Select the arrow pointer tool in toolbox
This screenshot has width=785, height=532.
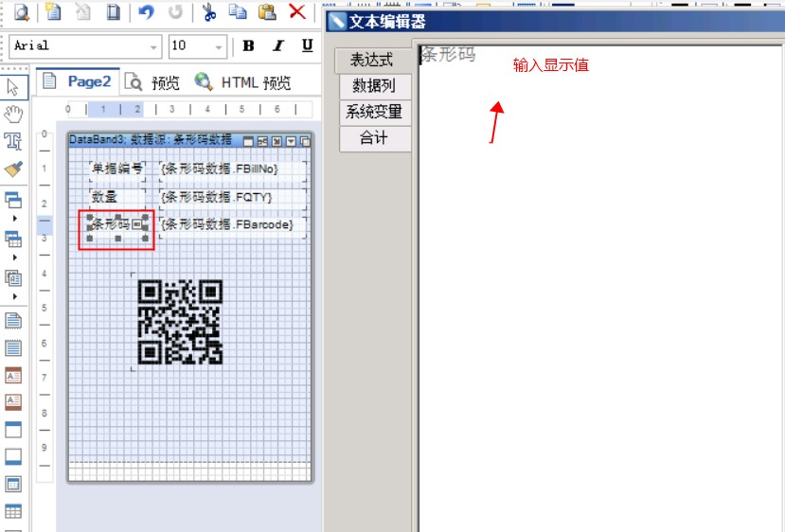point(13,87)
